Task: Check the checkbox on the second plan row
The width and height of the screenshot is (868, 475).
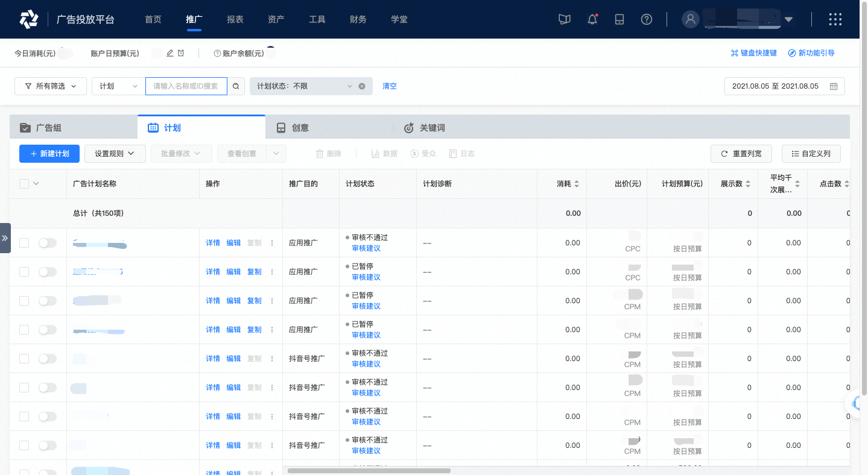Action: 24,271
